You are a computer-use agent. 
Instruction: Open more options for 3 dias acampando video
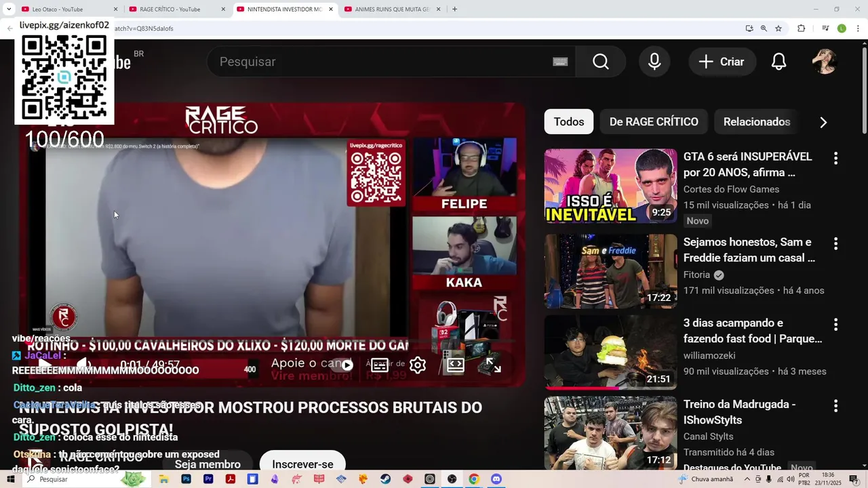coord(835,324)
